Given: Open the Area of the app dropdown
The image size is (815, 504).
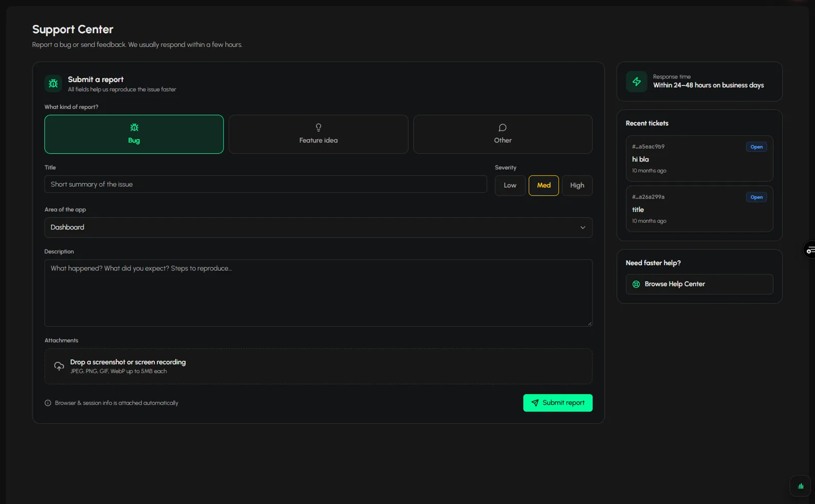Looking at the screenshot, I should point(318,228).
